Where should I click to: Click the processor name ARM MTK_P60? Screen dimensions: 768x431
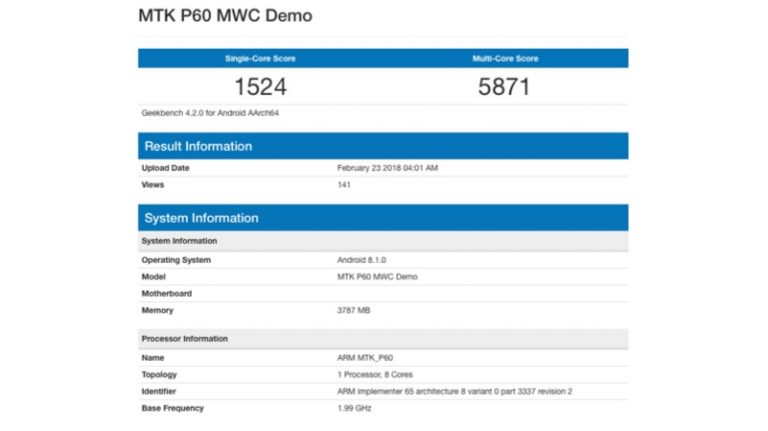pos(366,358)
